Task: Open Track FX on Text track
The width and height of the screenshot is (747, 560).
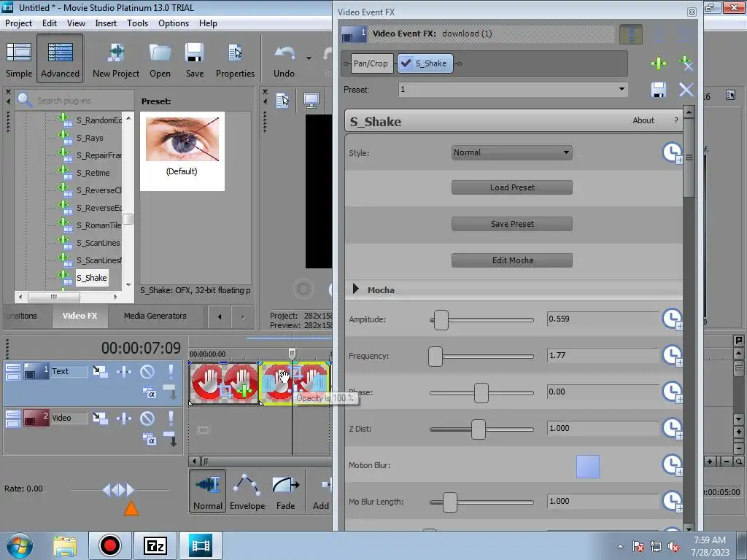Action: [x=124, y=371]
